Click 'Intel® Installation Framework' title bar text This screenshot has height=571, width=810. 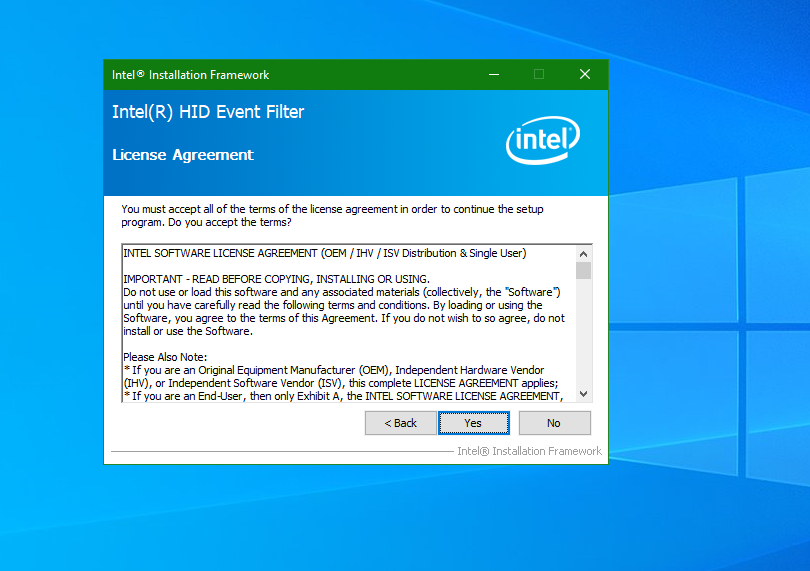191,75
